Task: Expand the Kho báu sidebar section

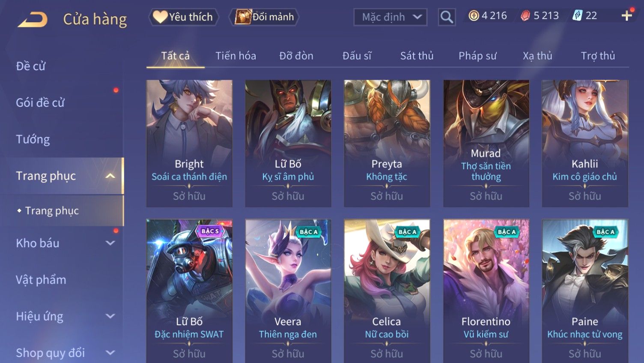Action: click(110, 243)
